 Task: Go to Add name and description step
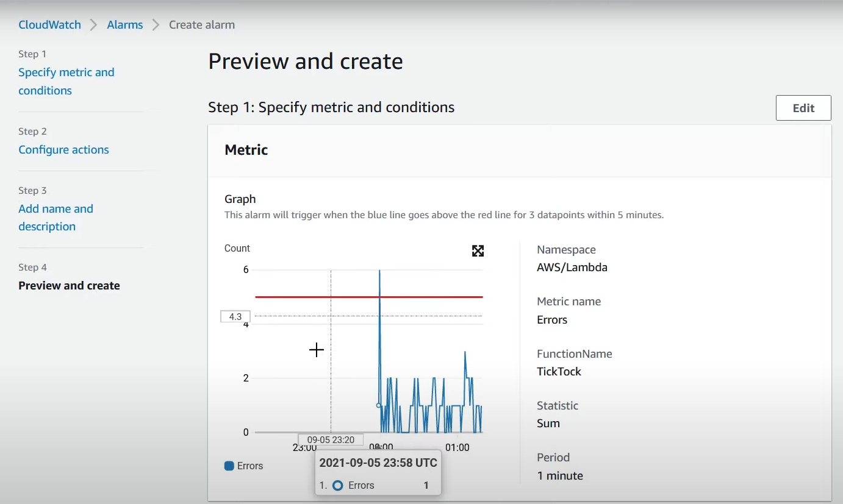point(56,218)
